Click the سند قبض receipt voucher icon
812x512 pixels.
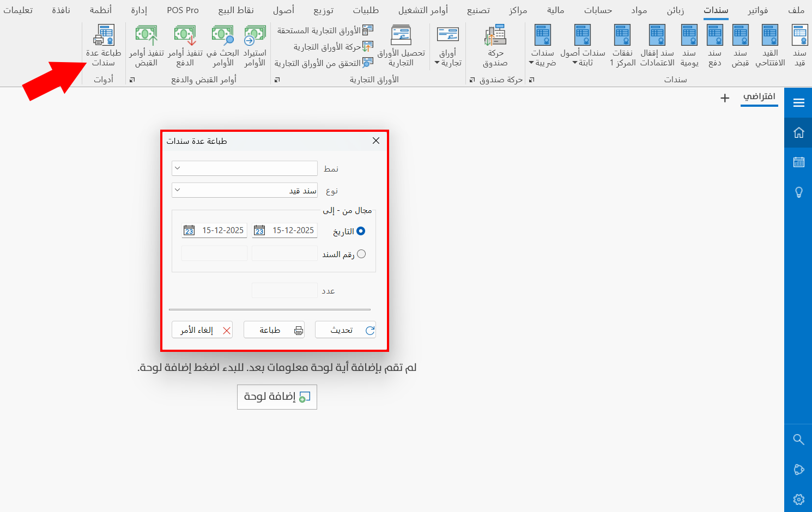tap(740, 44)
